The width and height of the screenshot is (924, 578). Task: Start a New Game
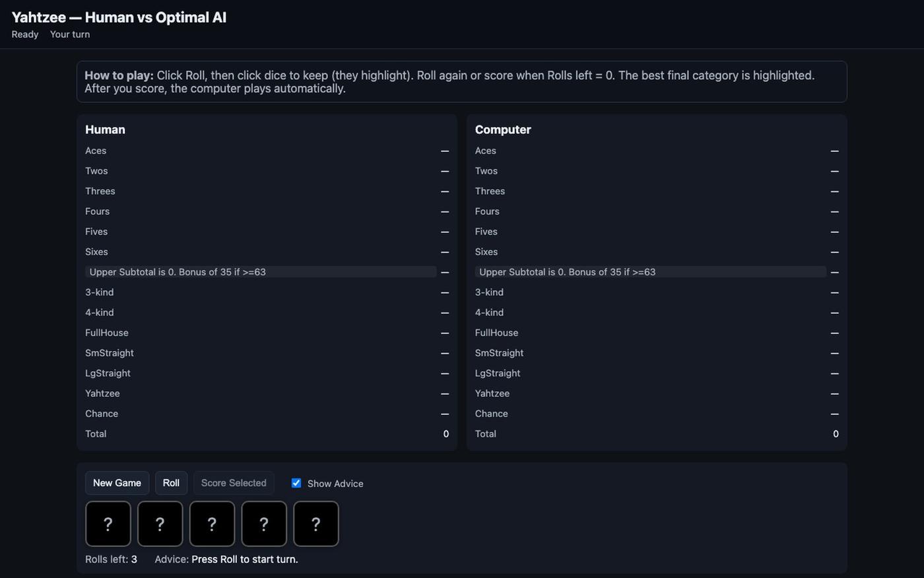click(x=117, y=483)
